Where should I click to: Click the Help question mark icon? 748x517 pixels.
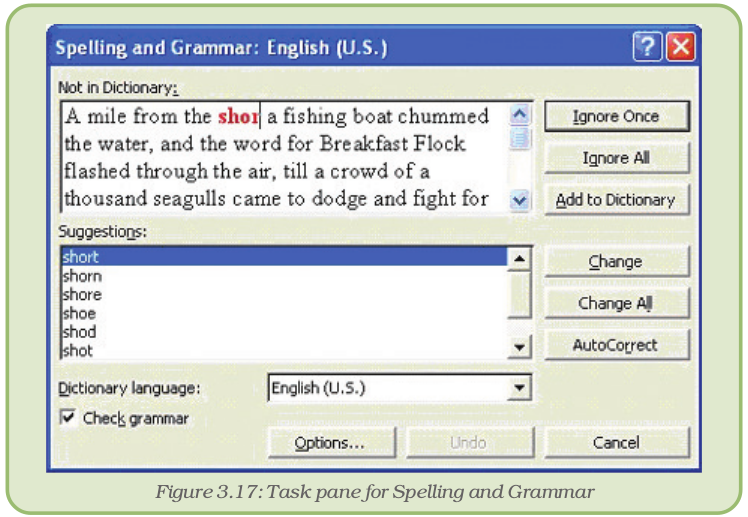[647, 47]
